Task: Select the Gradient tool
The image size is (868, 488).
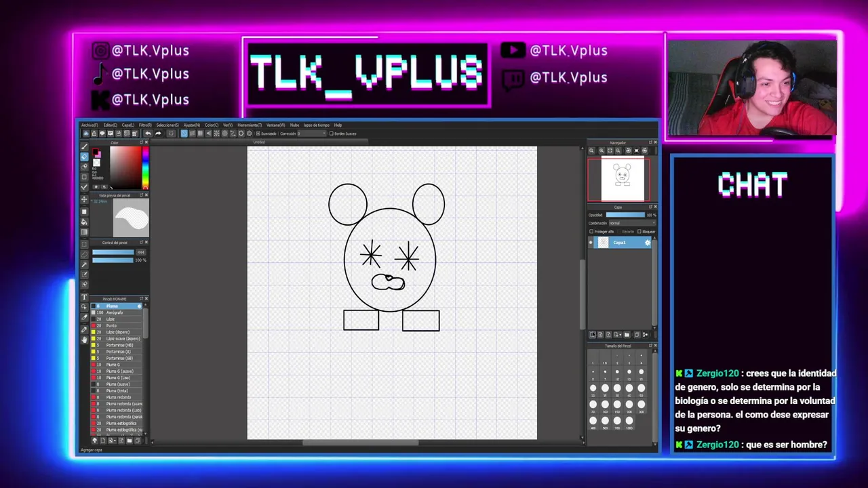Action: pyautogui.click(x=84, y=232)
